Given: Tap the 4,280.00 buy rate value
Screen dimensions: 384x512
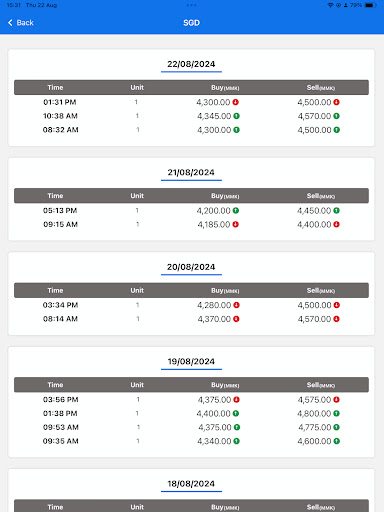Looking at the screenshot, I should click(x=214, y=305).
